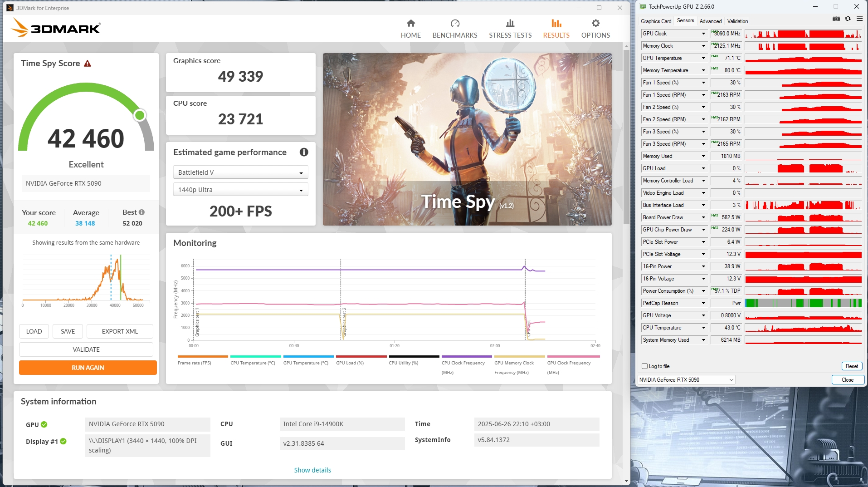Click the Graphics score value 49 339
Screen dimensions: 868x487
pos(240,77)
